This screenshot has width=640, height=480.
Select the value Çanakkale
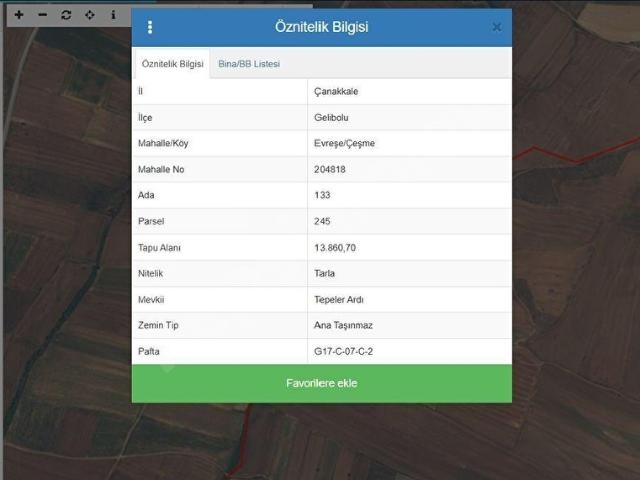click(x=336, y=91)
